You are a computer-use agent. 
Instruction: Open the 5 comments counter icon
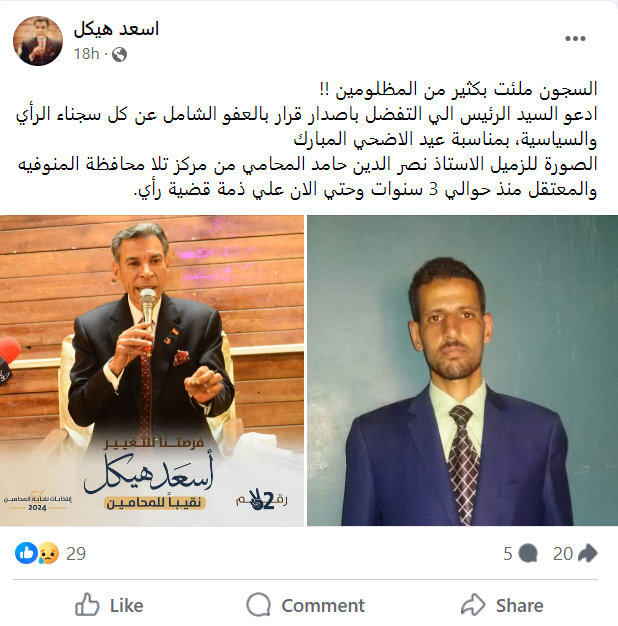pos(529,554)
